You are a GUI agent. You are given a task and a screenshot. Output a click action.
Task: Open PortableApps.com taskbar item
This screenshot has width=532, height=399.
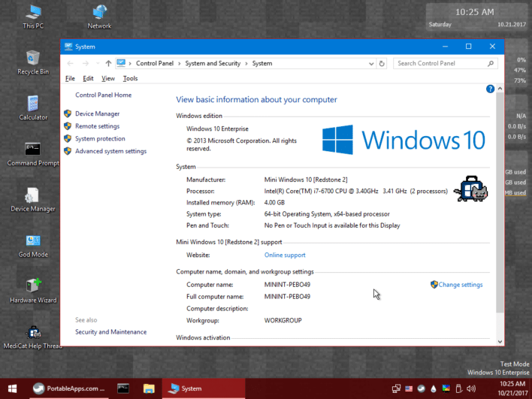click(70, 388)
